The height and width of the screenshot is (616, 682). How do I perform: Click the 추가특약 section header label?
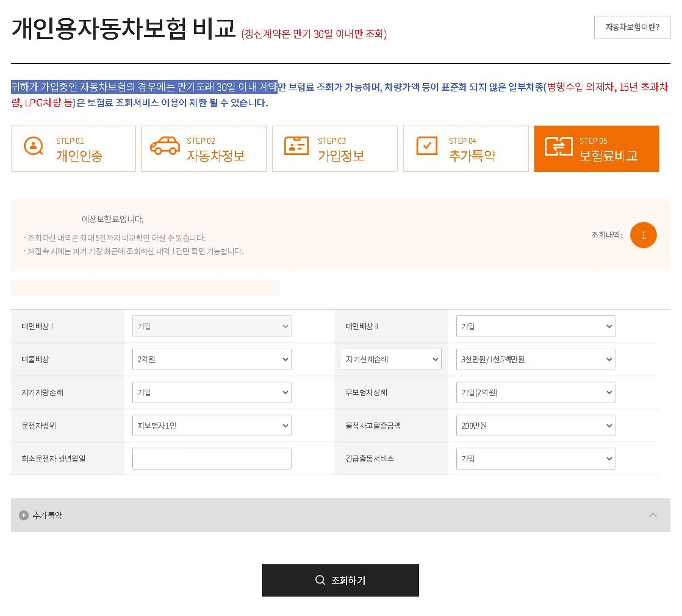click(47, 515)
